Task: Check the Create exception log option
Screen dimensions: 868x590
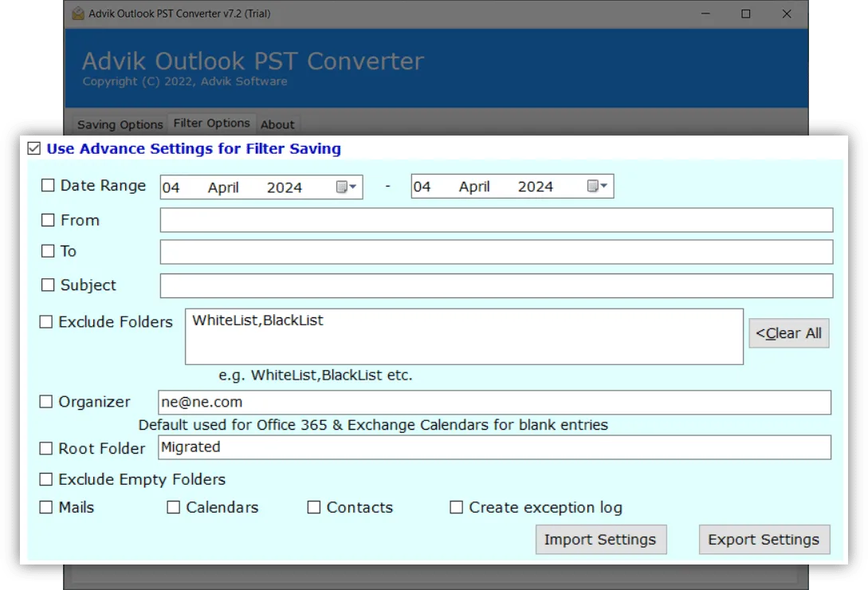Action: coord(456,507)
